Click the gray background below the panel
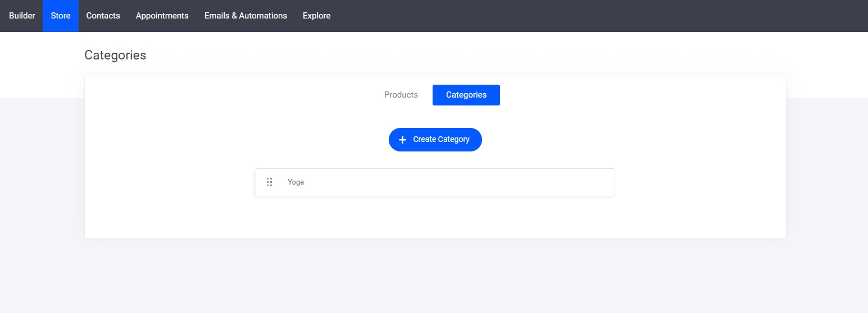 [435, 275]
